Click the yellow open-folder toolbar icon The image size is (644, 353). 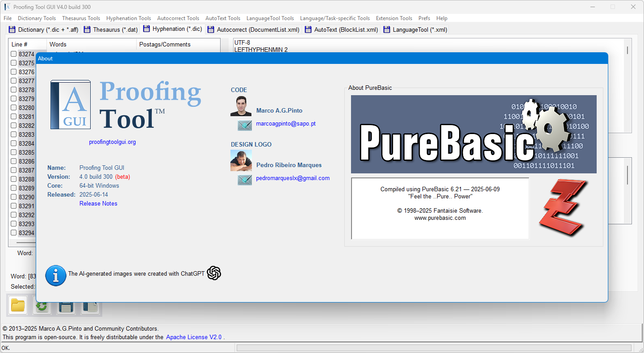coord(18,305)
